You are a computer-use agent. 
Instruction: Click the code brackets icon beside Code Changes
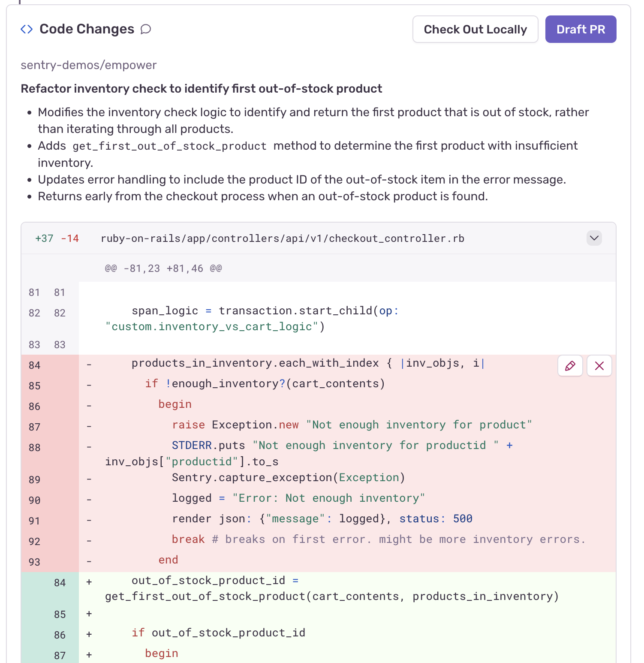pyautogui.click(x=26, y=29)
